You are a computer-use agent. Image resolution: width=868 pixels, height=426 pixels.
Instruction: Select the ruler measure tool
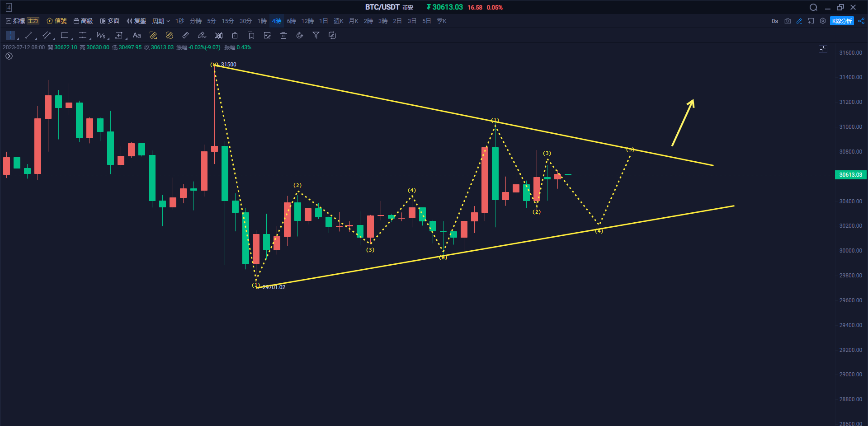point(185,35)
